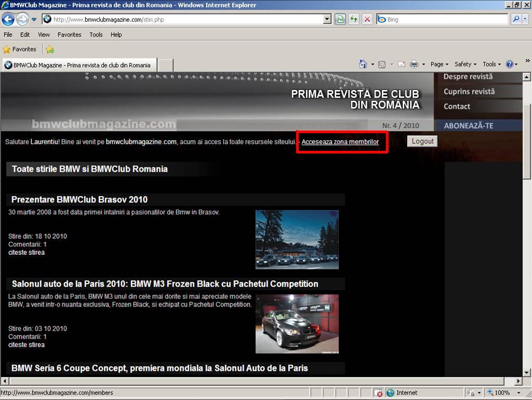Open the Edit menu
Viewport: 532px width, 400px height.
click(25, 35)
